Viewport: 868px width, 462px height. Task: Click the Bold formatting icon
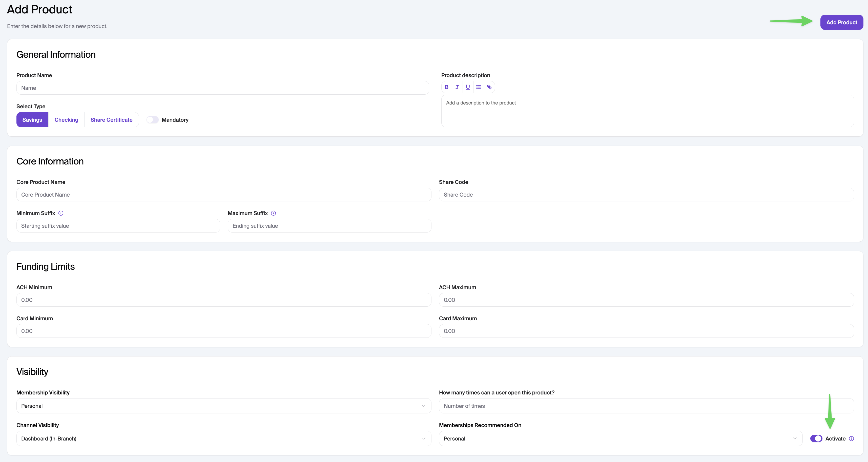tap(446, 87)
